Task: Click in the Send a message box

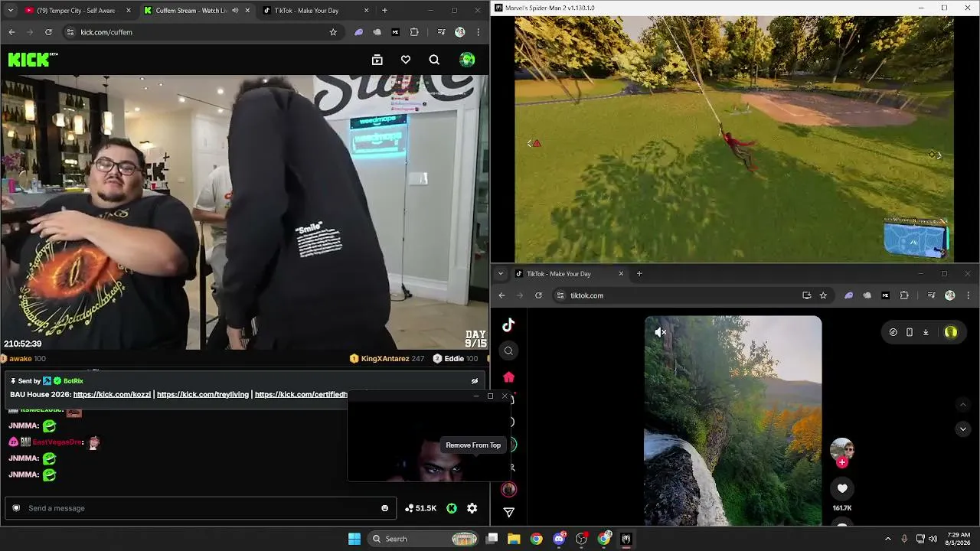Action: pos(201,508)
